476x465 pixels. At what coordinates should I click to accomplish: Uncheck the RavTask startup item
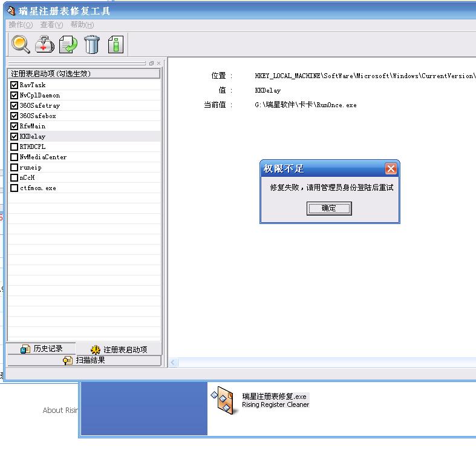(14, 85)
